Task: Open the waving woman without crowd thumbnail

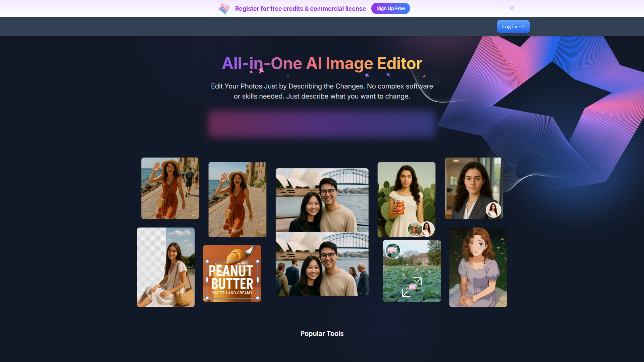Action: 237,200
